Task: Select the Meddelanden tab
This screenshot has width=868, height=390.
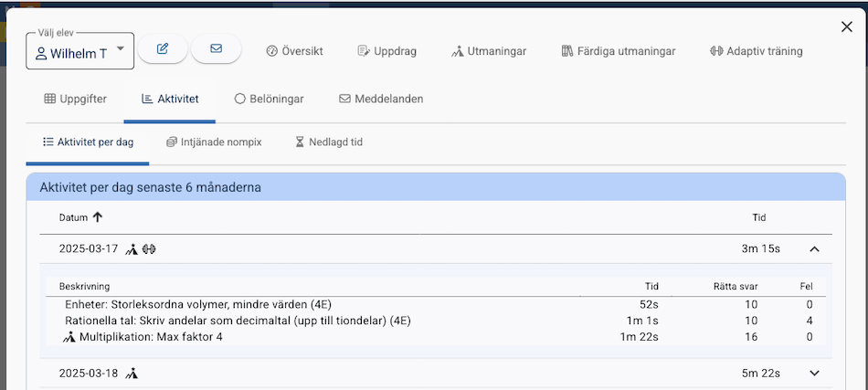Action: (380, 99)
